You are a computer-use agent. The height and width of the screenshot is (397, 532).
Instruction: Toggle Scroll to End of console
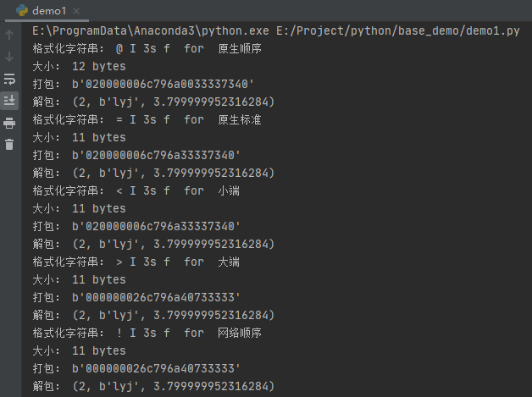click(x=9, y=101)
